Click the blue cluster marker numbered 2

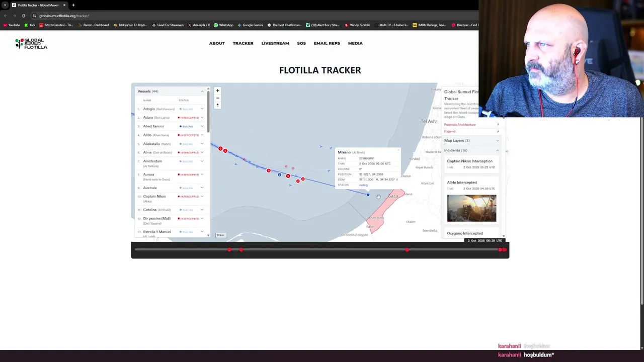[279, 174]
